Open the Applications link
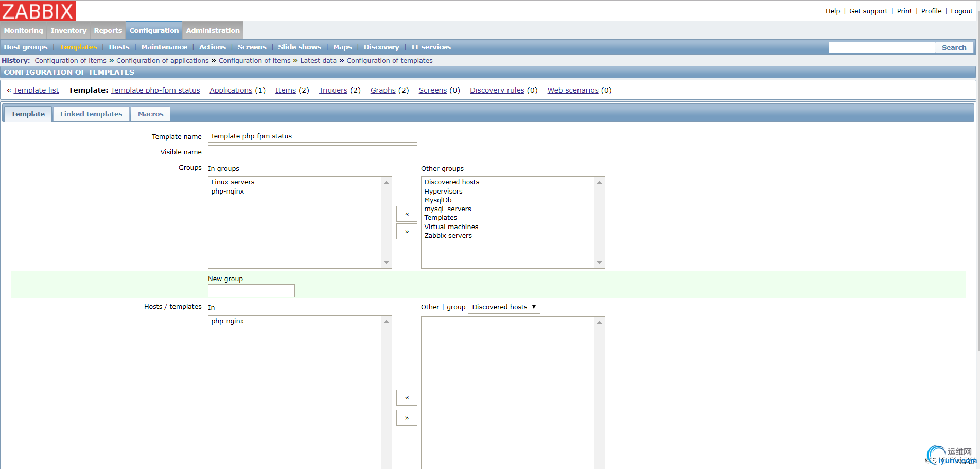The image size is (980, 469). [231, 90]
